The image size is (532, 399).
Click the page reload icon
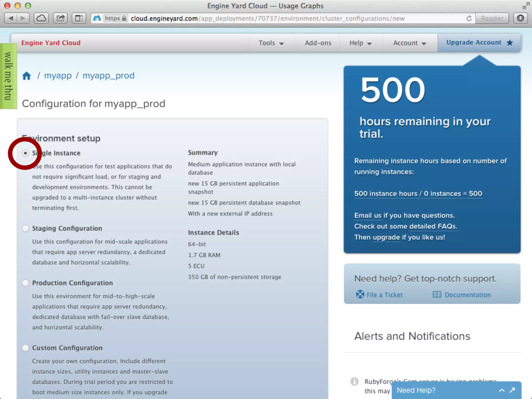point(469,18)
